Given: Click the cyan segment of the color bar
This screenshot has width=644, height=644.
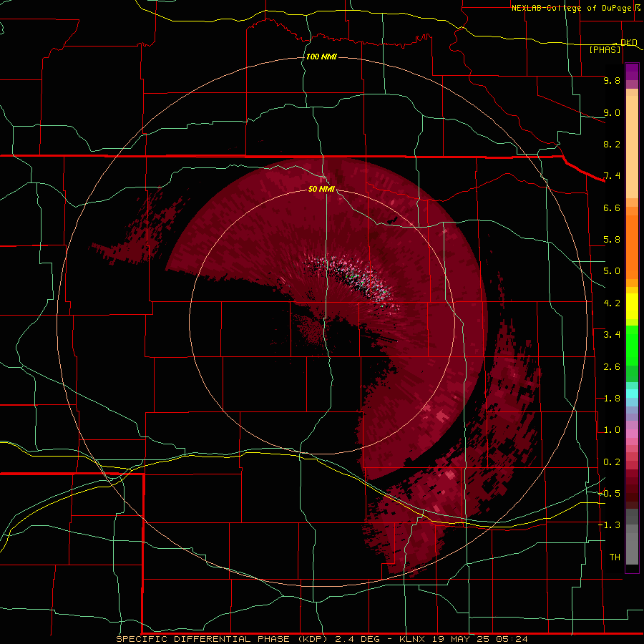Looking at the screenshot, I should pos(632,394).
